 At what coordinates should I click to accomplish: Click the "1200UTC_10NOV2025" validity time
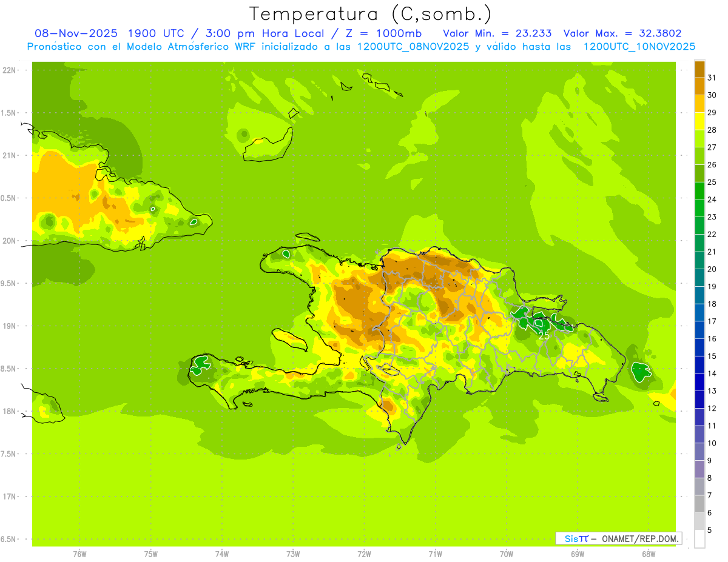639,47
